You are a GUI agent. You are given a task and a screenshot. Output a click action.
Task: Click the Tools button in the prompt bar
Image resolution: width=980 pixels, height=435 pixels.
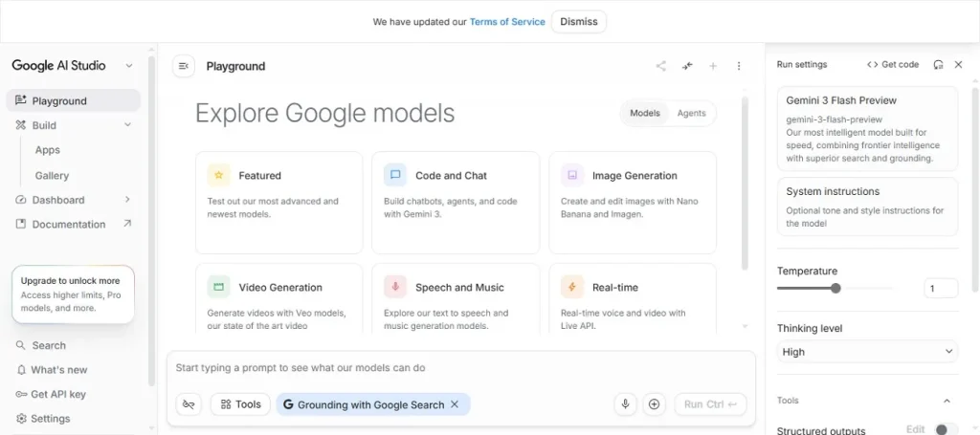[x=240, y=404]
